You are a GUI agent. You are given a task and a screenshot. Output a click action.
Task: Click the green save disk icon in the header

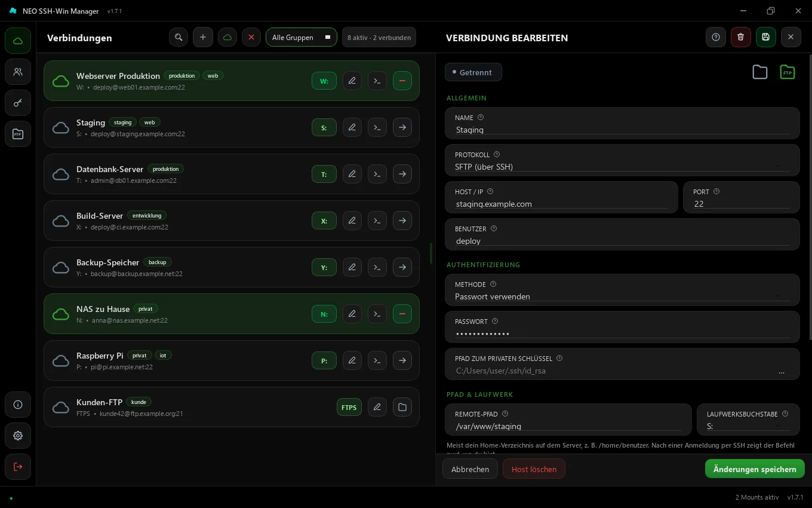(x=766, y=37)
